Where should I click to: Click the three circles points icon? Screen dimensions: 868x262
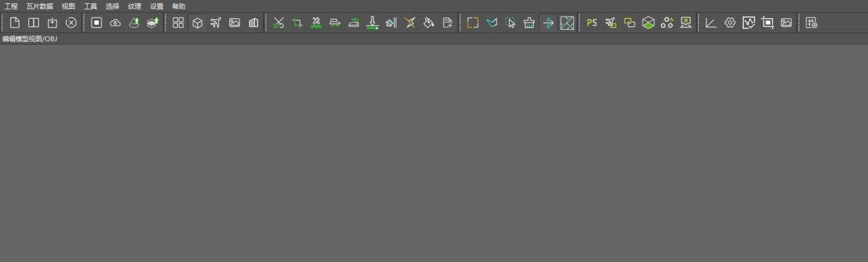point(667,23)
